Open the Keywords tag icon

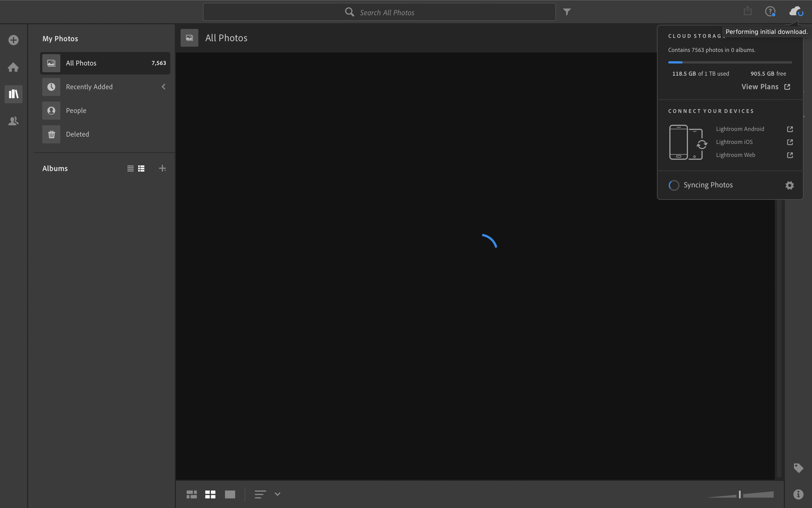tap(798, 468)
